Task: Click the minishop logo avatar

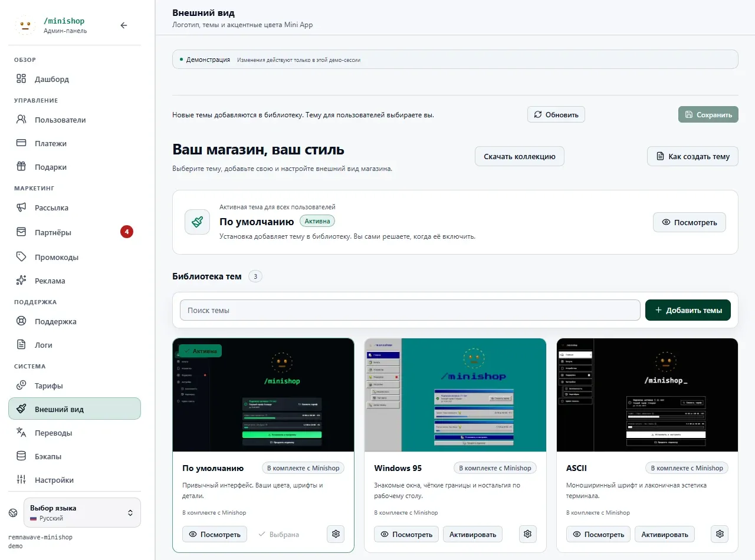Action: click(25, 25)
